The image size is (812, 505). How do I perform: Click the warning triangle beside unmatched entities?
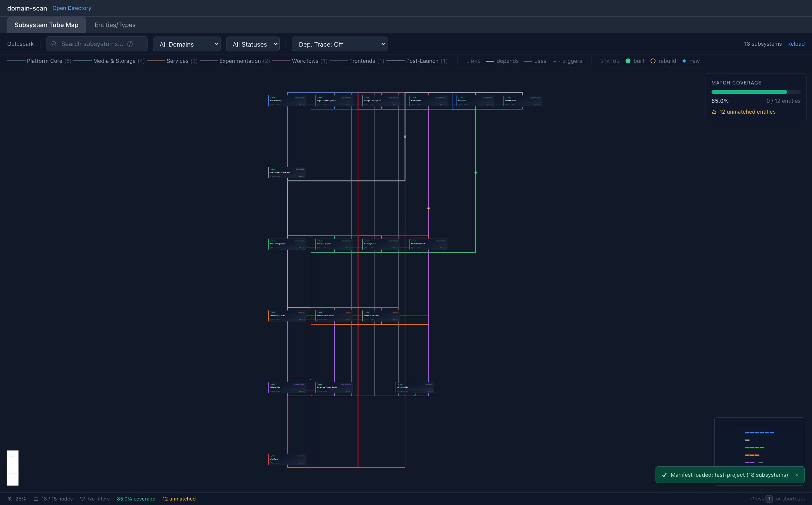click(x=714, y=112)
